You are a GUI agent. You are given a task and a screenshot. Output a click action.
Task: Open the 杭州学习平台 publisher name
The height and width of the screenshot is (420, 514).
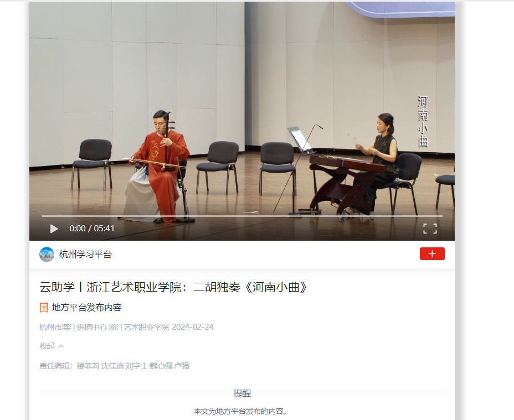click(x=85, y=255)
